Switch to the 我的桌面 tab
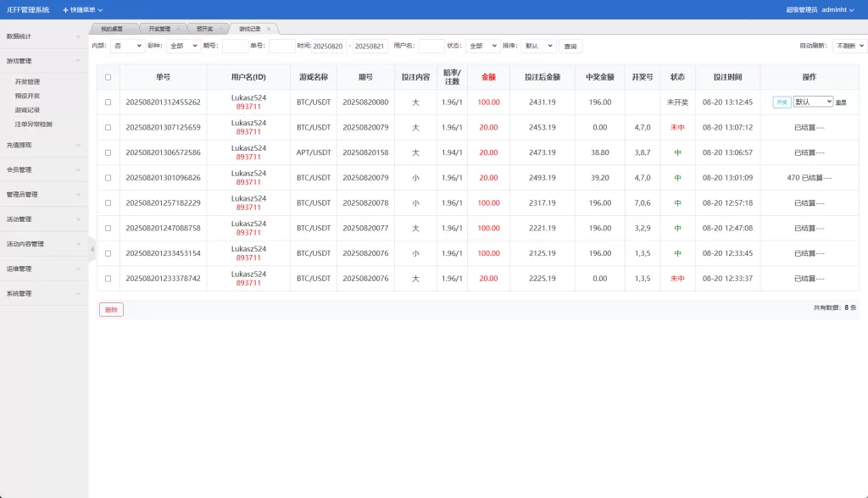 112,29
